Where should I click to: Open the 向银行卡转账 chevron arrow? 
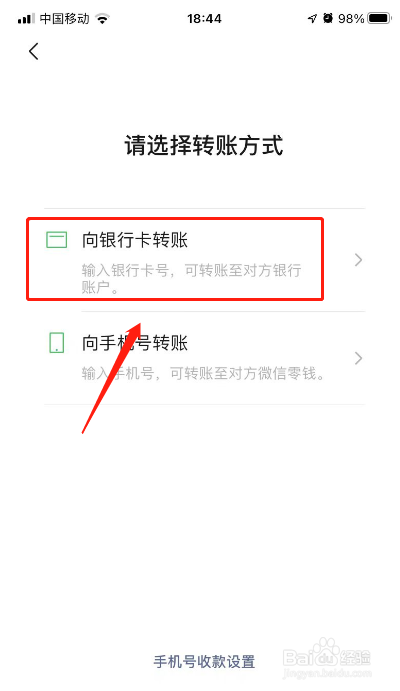pyautogui.click(x=359, y=260)
